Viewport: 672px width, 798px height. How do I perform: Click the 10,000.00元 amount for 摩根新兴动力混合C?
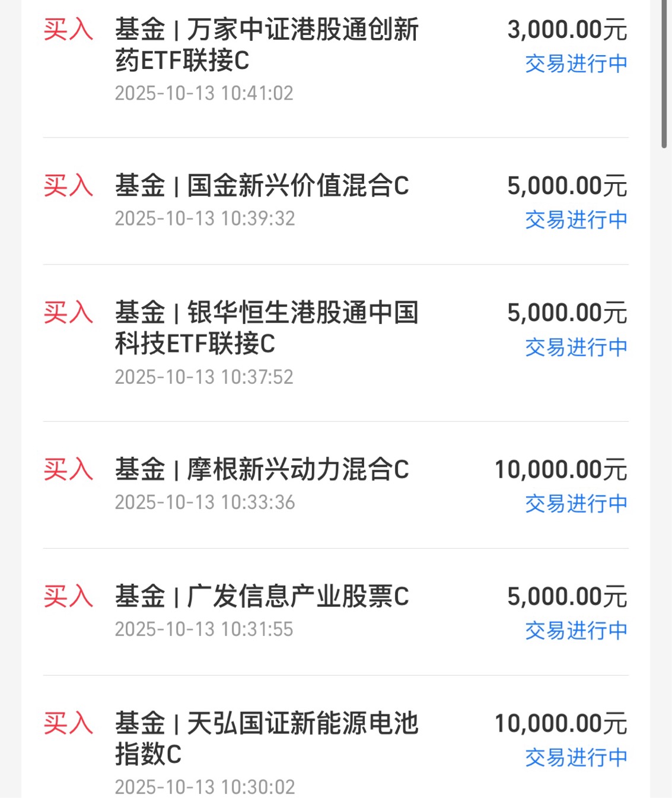pos(560,470)
